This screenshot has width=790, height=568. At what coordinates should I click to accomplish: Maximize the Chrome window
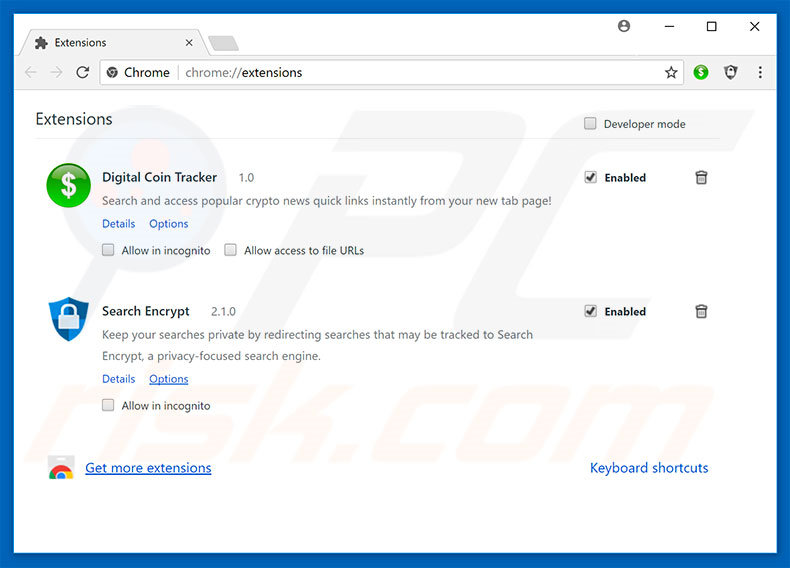point(711,26)
